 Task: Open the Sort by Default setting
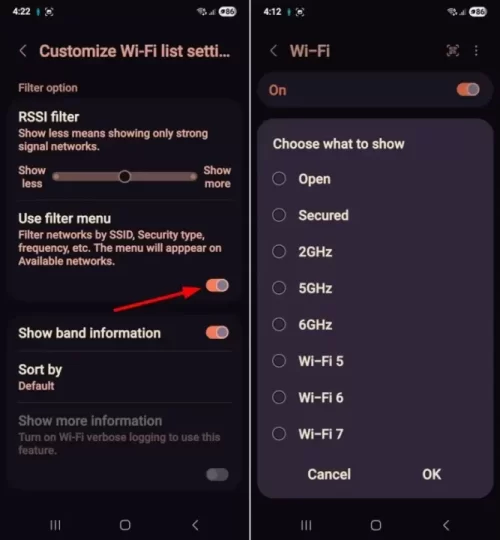point(124,377)
